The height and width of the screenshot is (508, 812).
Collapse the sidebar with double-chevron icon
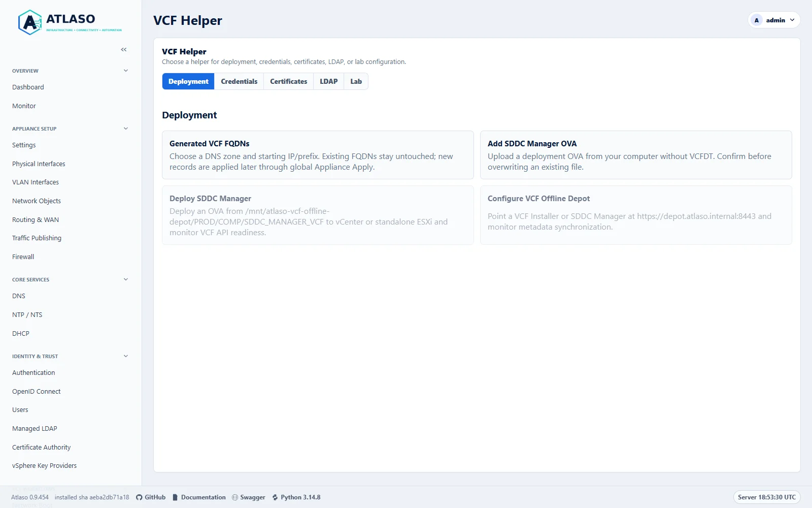click(x=124, y=49)
